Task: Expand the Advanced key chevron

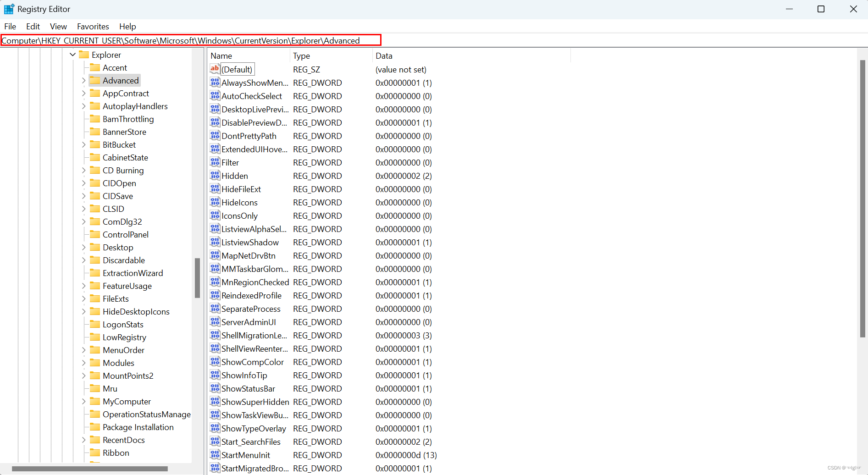Action: [83, 81]
